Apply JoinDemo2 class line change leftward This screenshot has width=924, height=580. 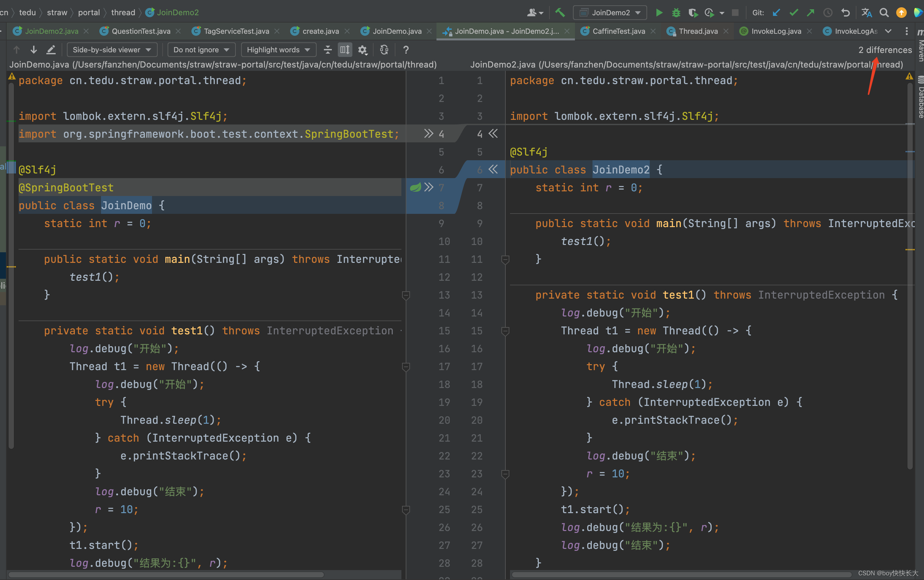point(493,169)
